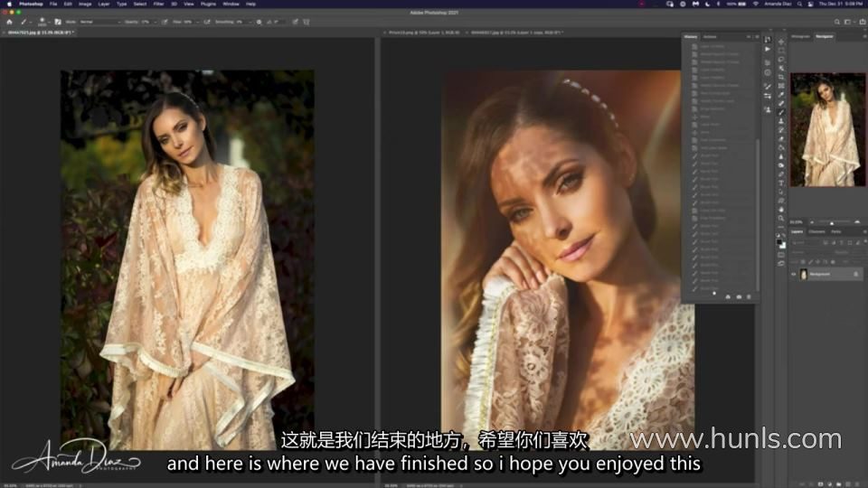Click the foreground color swatch
868x488 pixels.
click(778, 242)
